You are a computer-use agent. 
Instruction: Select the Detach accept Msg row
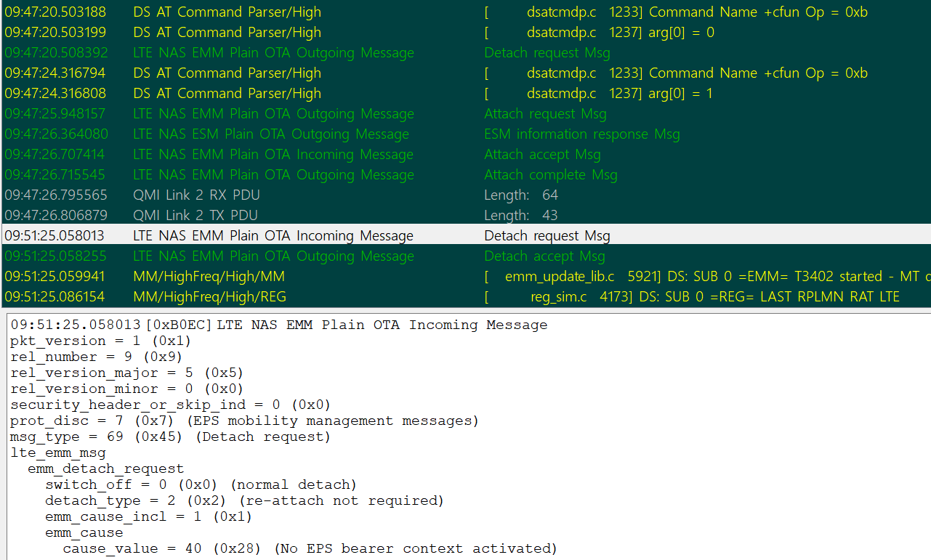click(465, 256)
